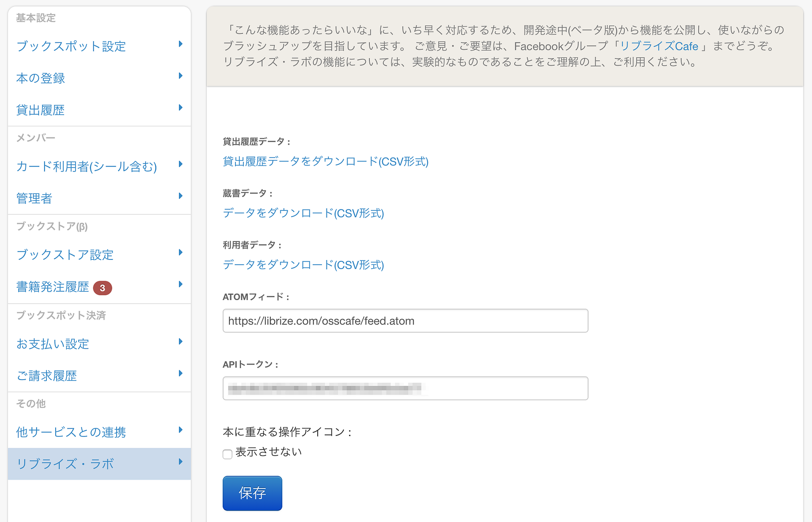This screenshot has width=812, height=522.
Task: Click the 利用者データ： label
Action: click(x=252, y=245)
